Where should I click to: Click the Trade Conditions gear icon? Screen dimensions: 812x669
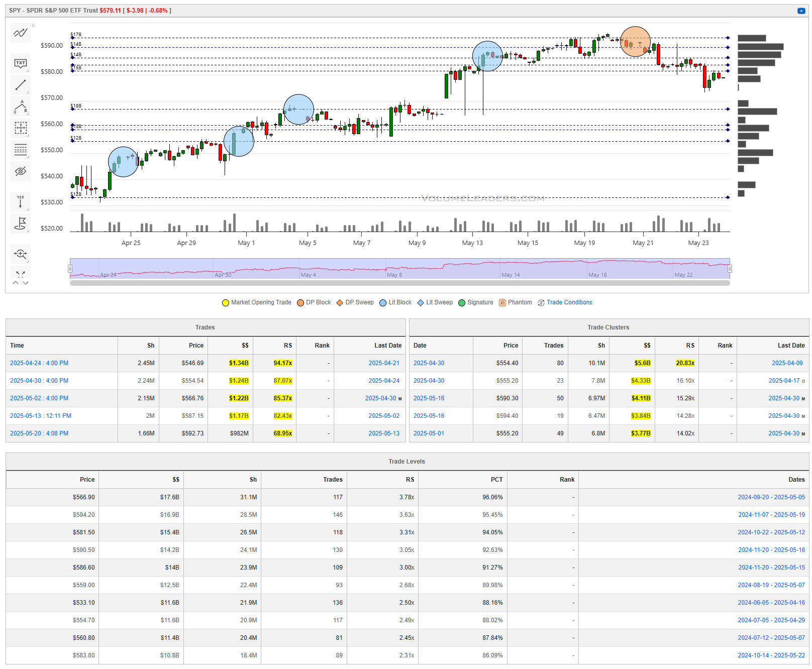click(x=541, y=303)
